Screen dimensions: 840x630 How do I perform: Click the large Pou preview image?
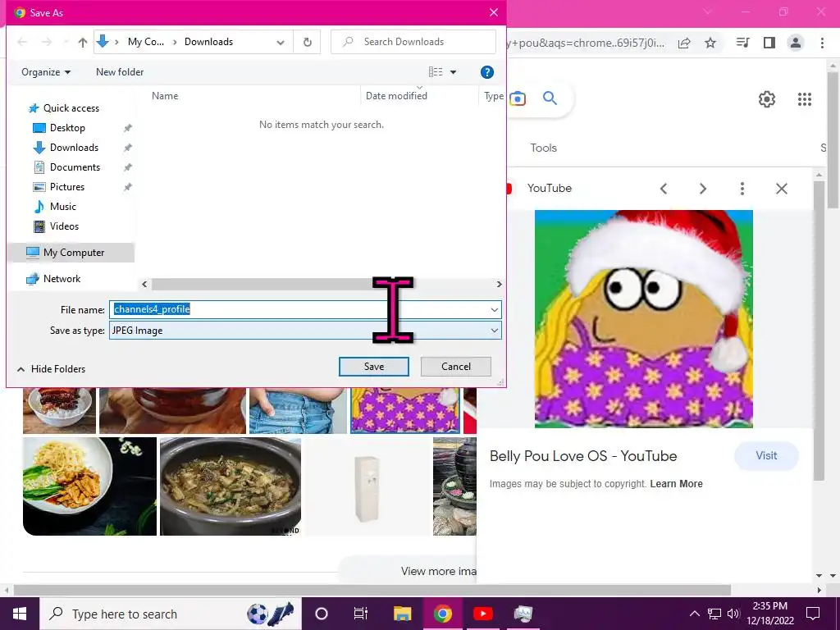[643, 319]
